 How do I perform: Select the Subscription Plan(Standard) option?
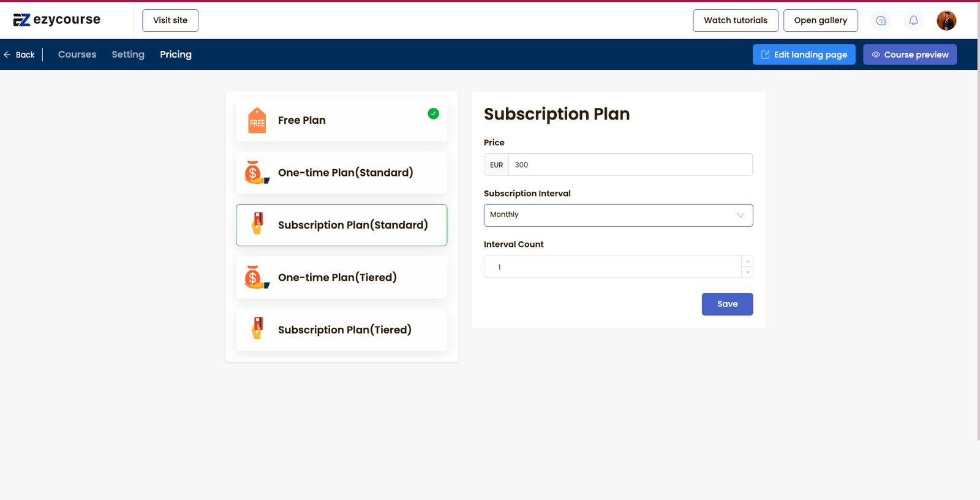[353, 225]
